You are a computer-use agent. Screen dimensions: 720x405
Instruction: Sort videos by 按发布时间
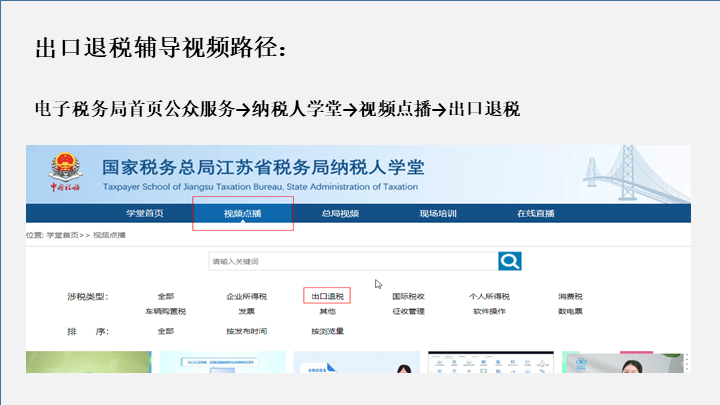[x=247, y=331]
